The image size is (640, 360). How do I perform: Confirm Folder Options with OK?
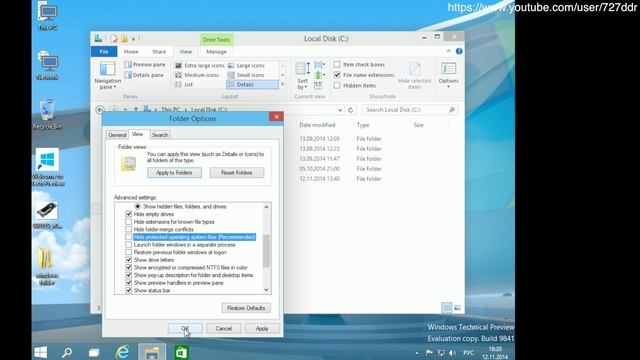tap(185, 329)
